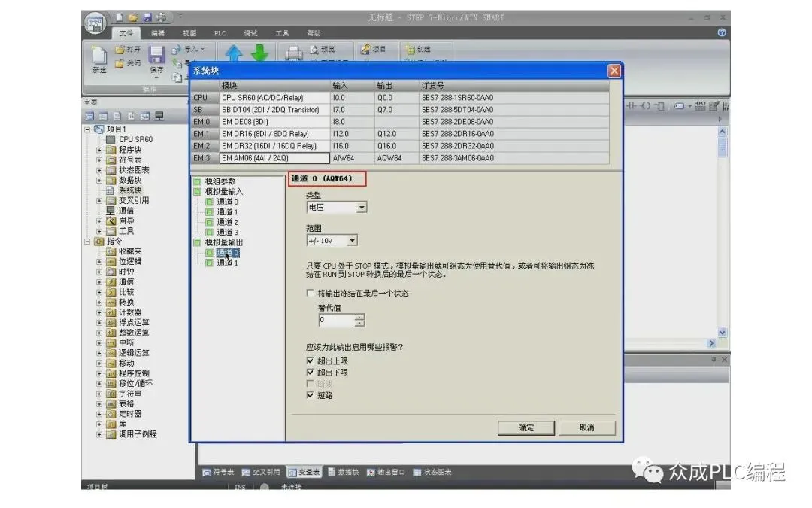The width and height of the screenshot is (812, 508).
Task: Click the printer icon in the ribbon
Action: pos(294,53)
